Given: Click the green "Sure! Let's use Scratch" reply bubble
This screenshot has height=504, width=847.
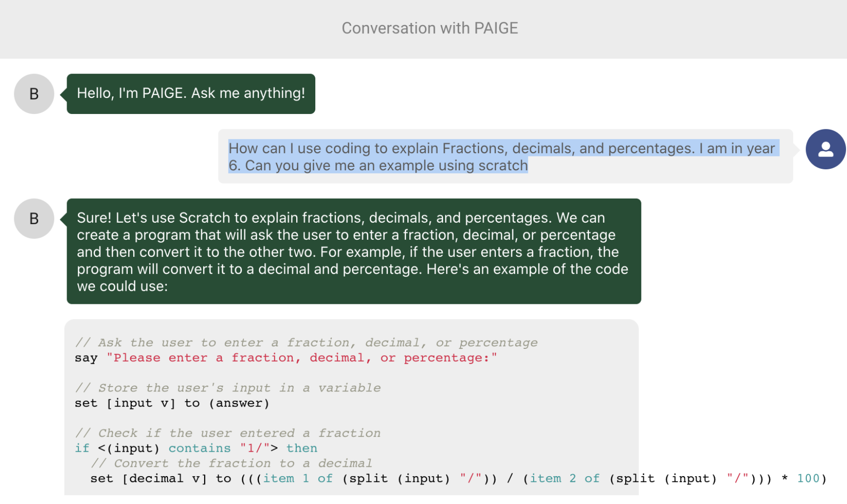Looking at the screenshot, I should pyautogui.click(x=353, y=251).
